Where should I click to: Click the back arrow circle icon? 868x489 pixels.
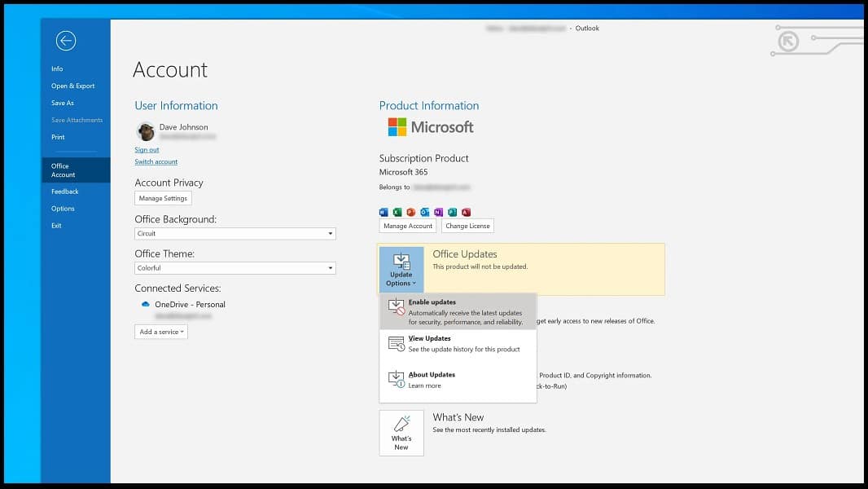tap(66, 41)
